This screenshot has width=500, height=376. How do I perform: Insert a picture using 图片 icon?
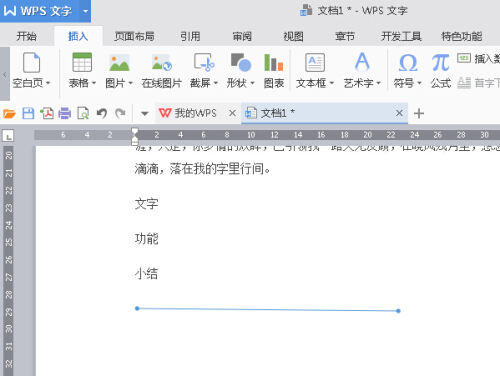tap(119, 63)
